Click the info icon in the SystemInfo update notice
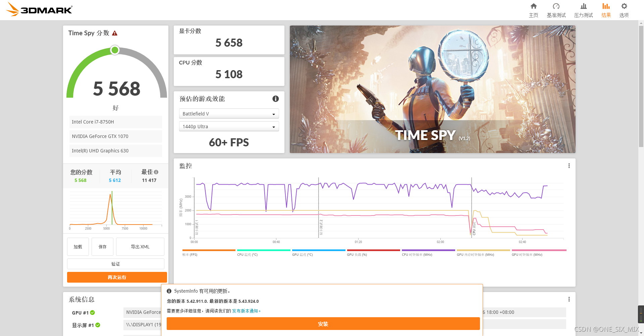The height and width of the screenshot is (336, 644). (169, 291)
